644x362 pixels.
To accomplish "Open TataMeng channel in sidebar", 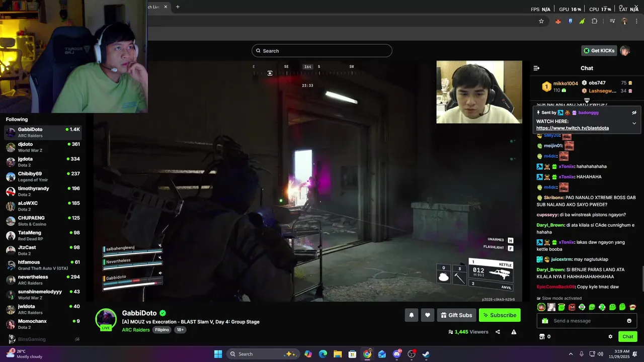I will [x=43, y=236].
